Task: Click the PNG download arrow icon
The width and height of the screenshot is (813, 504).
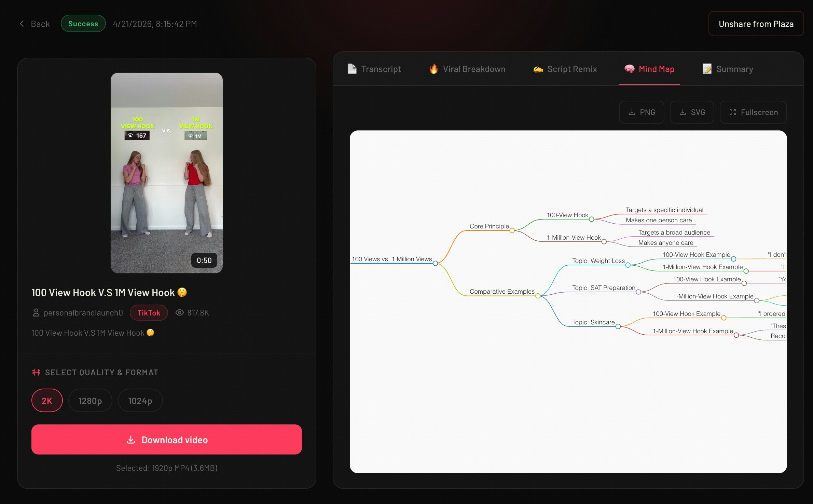Action: [x=632, y=112]
